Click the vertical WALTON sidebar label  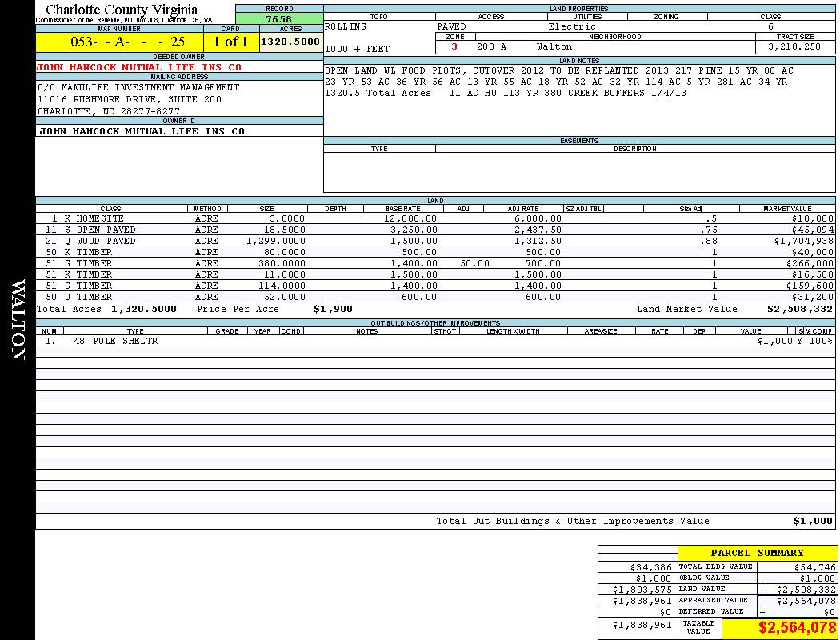click(x=18, y=320)
